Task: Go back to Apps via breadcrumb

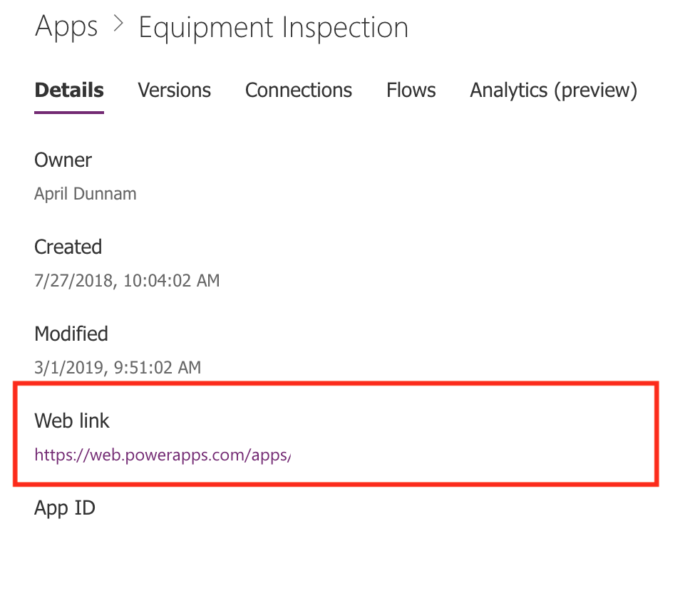Action: 66,27
